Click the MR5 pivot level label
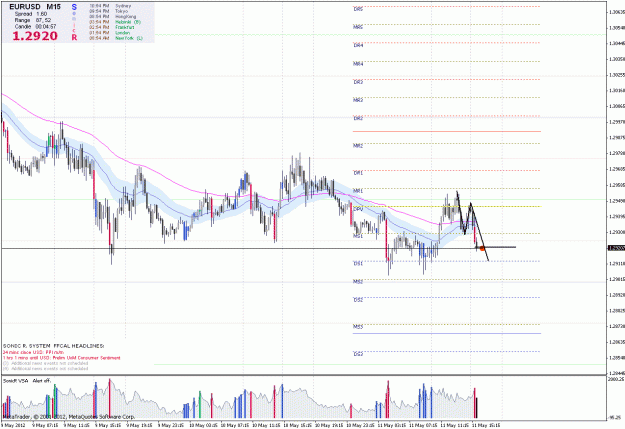Screen dimensions: 625x429 pos(358,27)
